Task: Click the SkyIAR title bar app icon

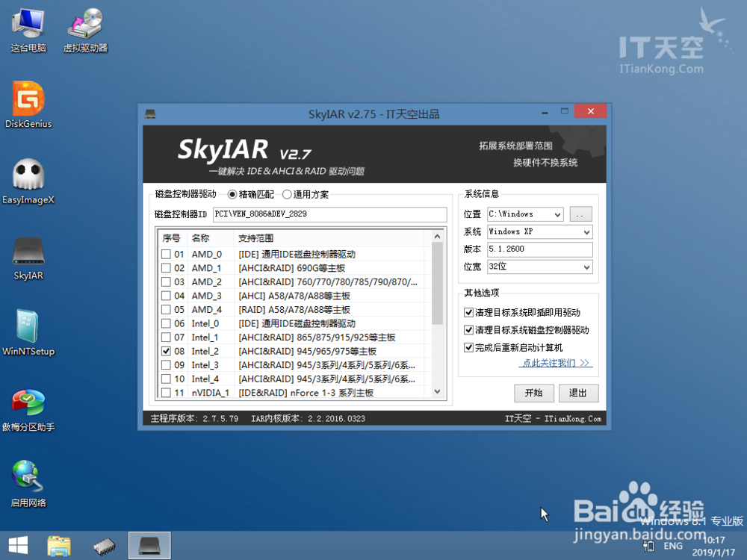Action: point(151,113)
